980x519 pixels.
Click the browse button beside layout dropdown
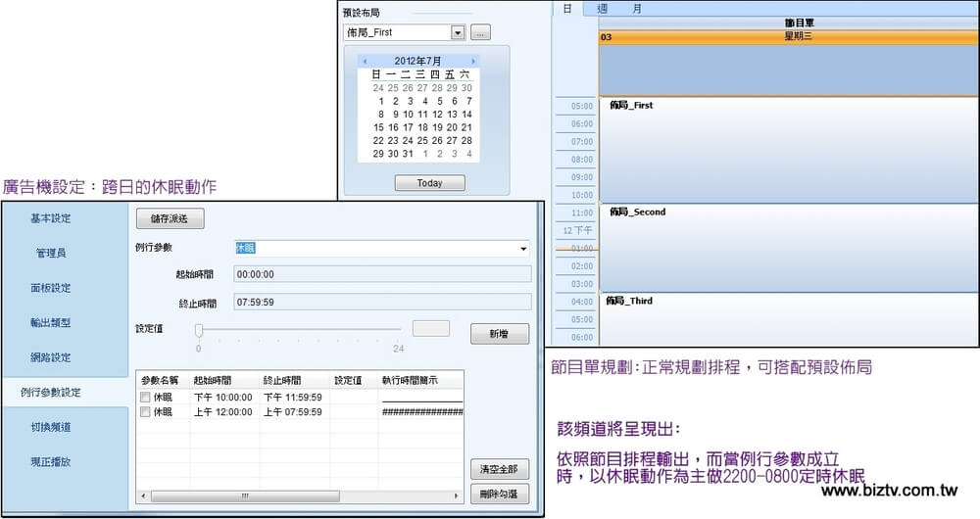tap(480, 32)
